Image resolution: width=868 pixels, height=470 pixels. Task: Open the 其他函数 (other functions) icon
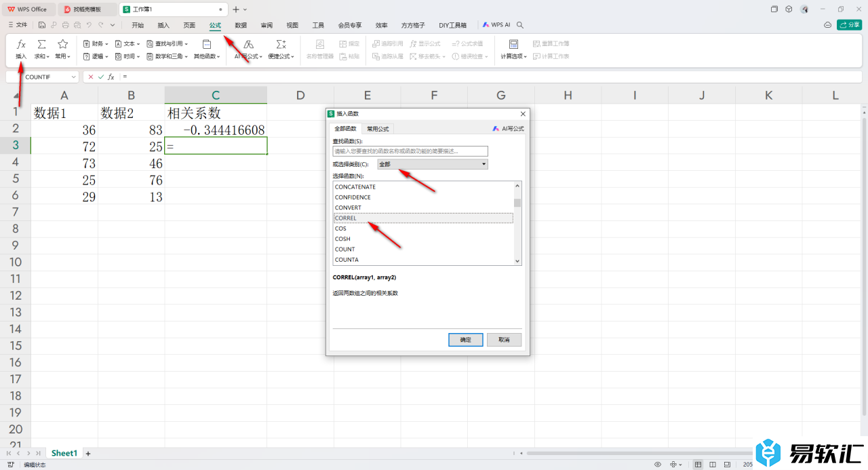(x=207, y=44)
